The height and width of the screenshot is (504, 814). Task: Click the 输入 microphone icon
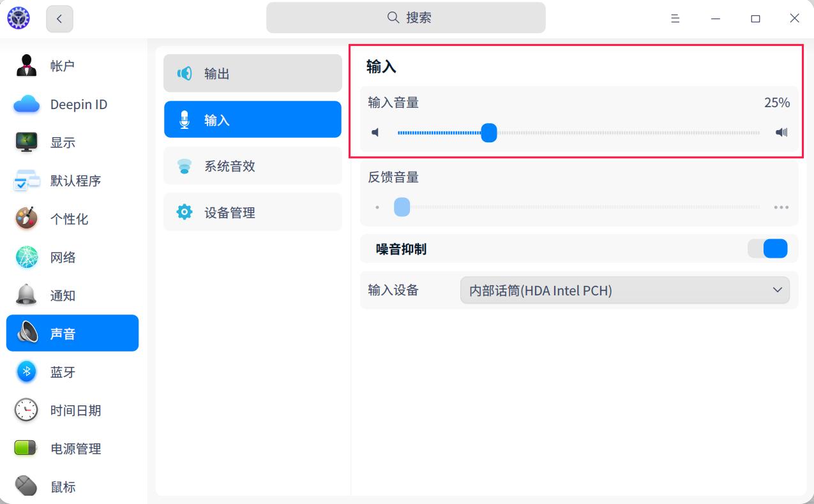tap(185, 119)
